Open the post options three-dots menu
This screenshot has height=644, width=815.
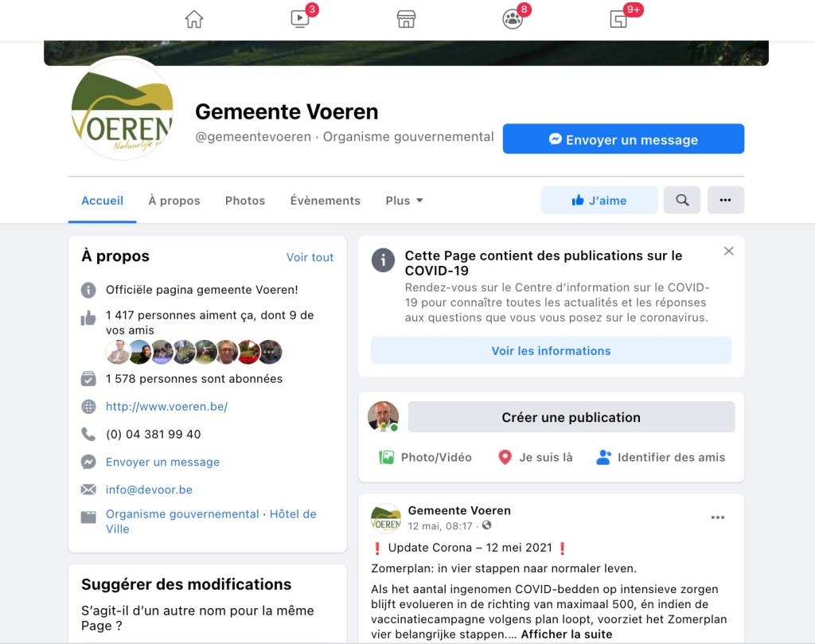[x=718, y=517]
